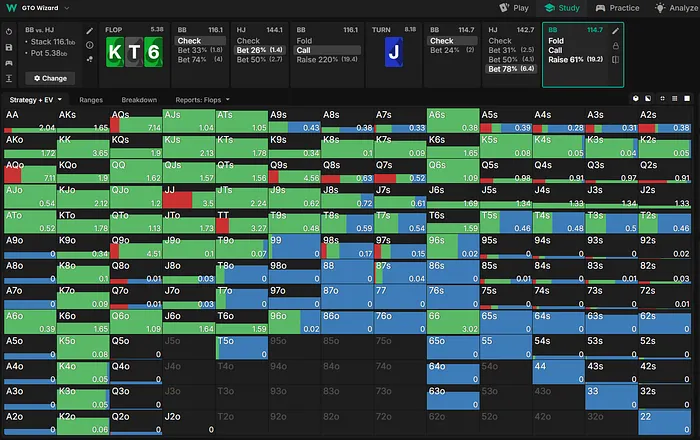Image resolution: width=700 pixels, height=440 pixels.
Task: Click the gamepad icon in left sidebar
Action: coord(9,62)
